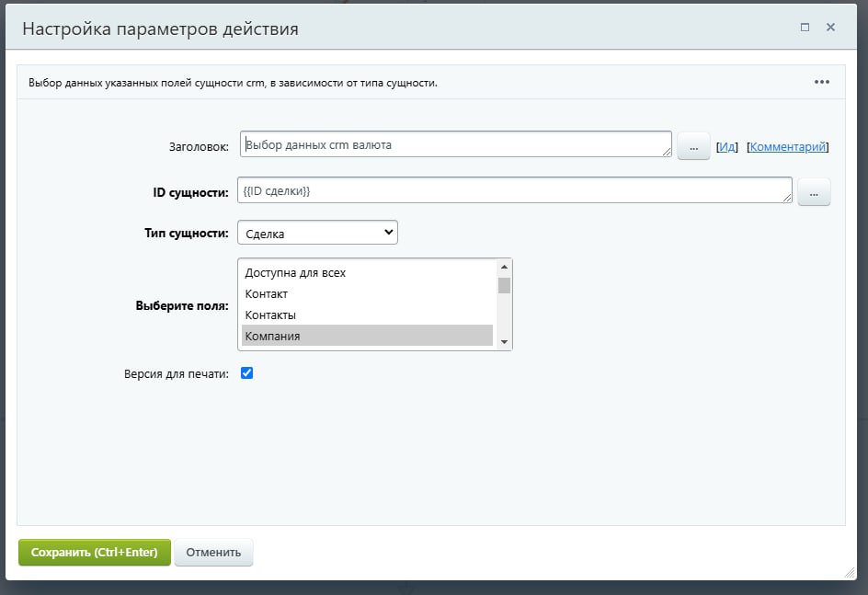Click ellipsis button next to Заголовок field
Screen dimensions: 868x595
tap(693, 146)
